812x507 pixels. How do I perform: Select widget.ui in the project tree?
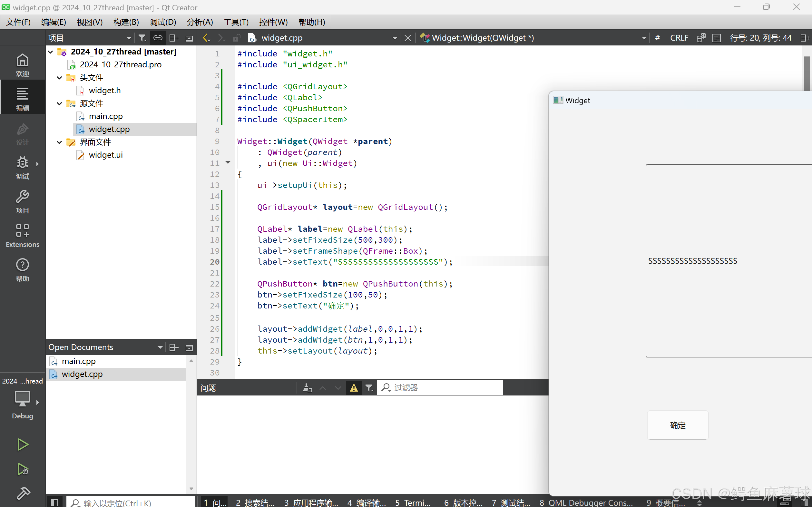[x=106, y=155]
